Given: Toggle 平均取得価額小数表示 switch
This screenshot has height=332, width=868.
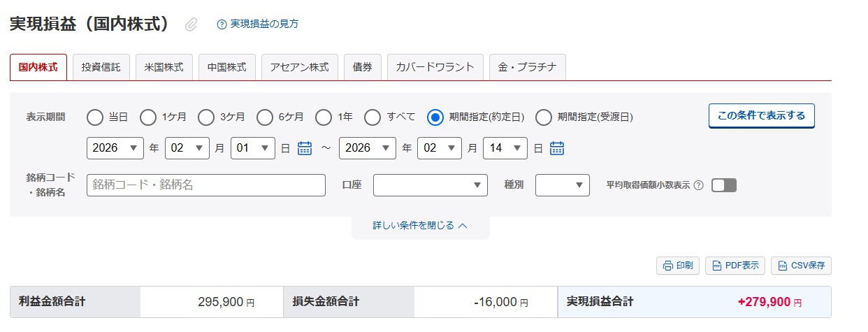Looking at the screenshot, I should coord(724,185).
